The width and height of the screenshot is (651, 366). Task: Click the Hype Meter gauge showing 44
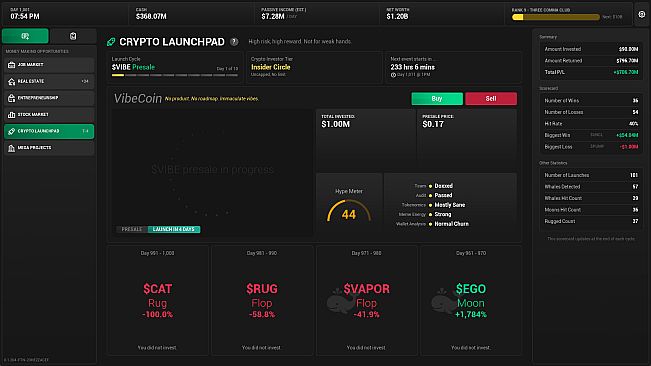point(349,211)
